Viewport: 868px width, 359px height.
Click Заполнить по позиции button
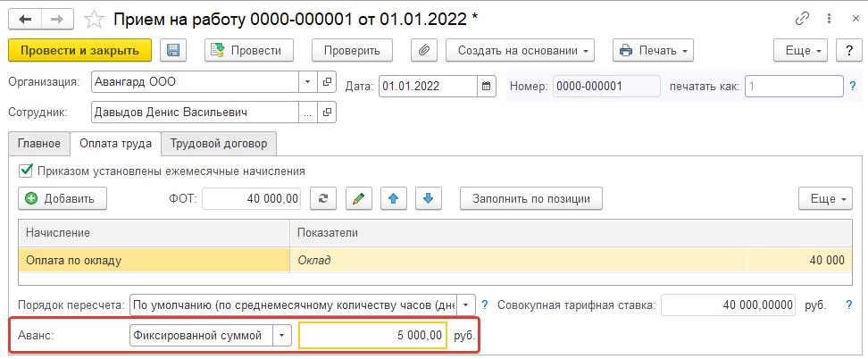point(531,197)
